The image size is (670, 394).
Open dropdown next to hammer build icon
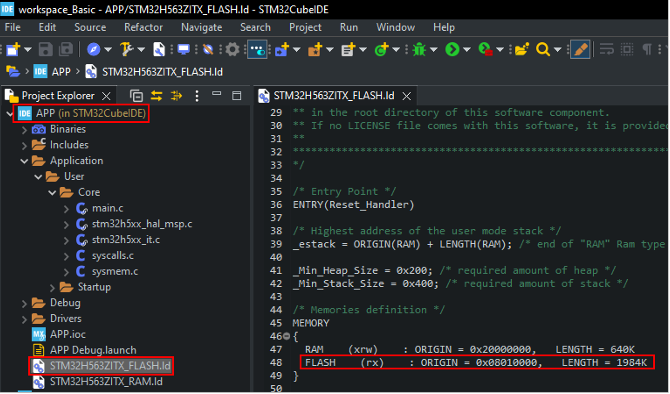pyautogui.click(x=141, y=50)
